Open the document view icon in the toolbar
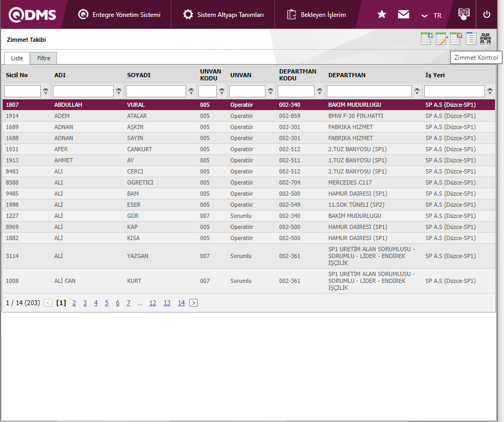 [471, 39]
